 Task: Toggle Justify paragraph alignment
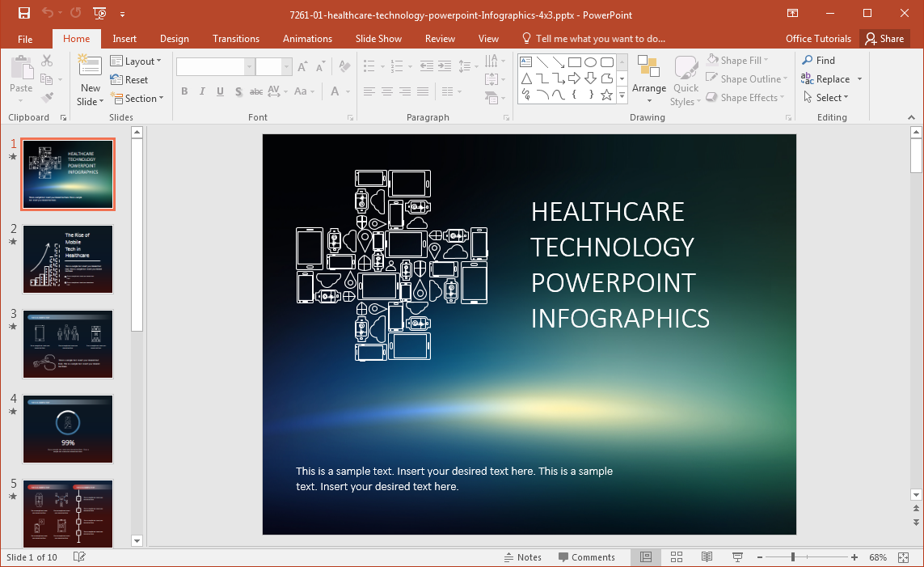[423, 91]
